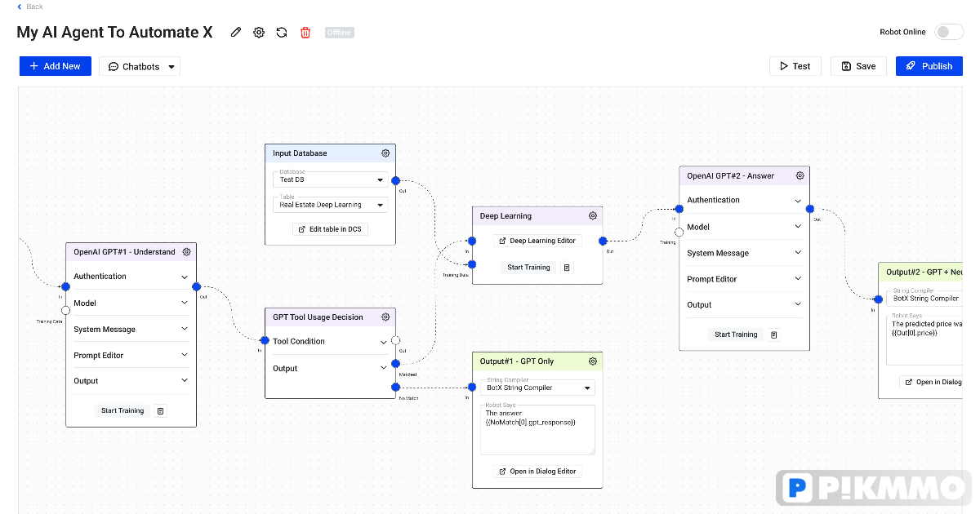Click No Match port of GPT Tool Usage Decision
The width and height of the screenshot is (980, 514).
(395, 388)
